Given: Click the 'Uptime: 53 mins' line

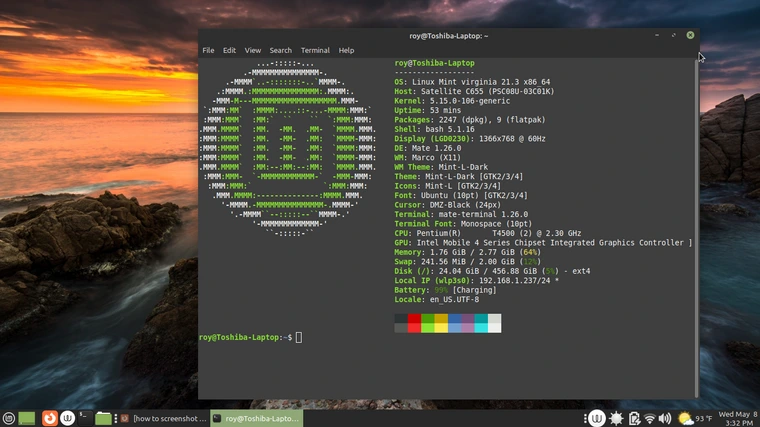Looking at the screenshot, I should tap(428, 110).
